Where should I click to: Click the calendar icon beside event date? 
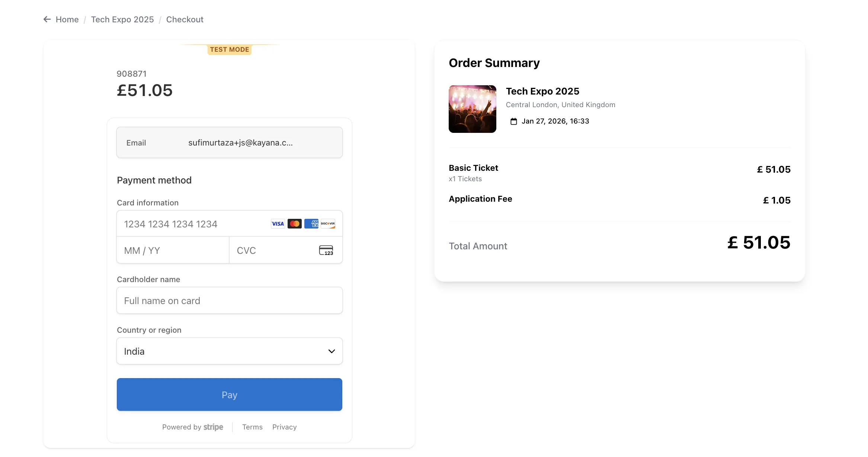(514, 121)
